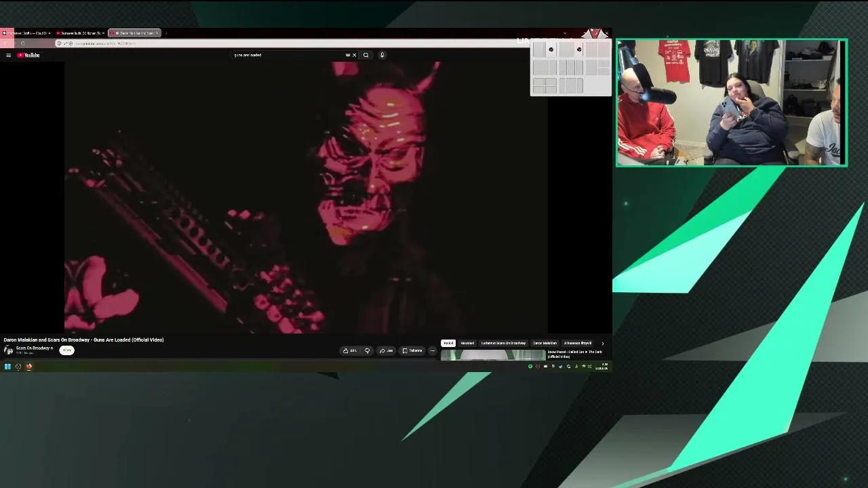
Task: Go to the YouTube home logo
Action: point(28,55)
